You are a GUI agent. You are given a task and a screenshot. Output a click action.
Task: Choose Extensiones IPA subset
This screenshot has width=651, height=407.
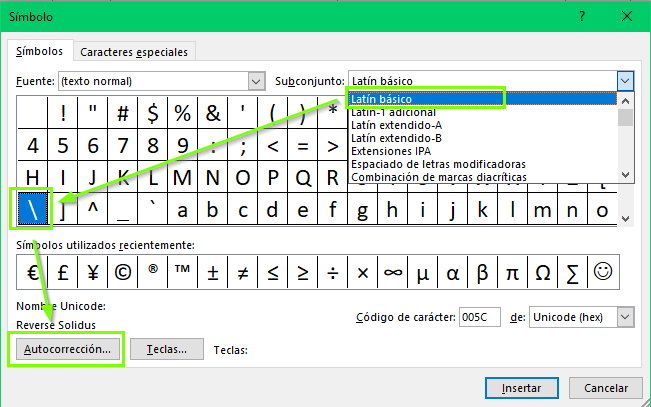482,151
